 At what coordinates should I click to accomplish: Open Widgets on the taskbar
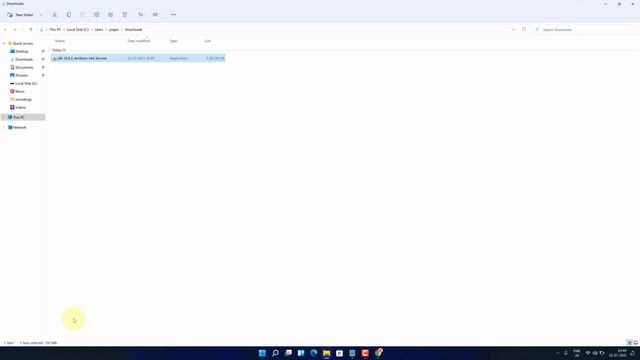[x=301, y=353]
